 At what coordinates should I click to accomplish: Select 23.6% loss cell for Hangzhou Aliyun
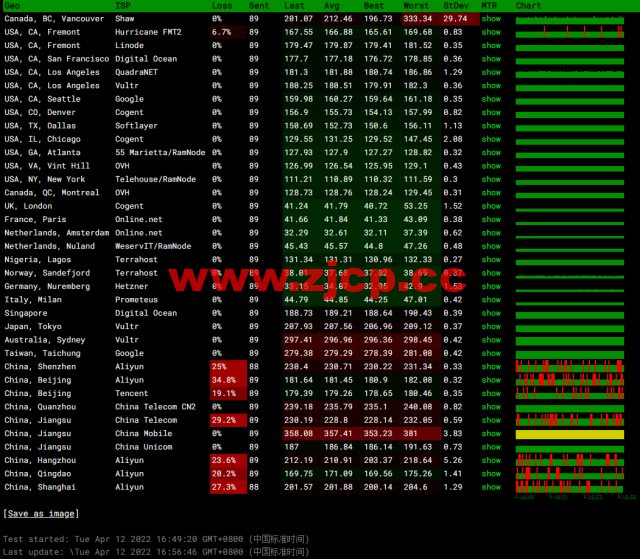tap(229, 460)
